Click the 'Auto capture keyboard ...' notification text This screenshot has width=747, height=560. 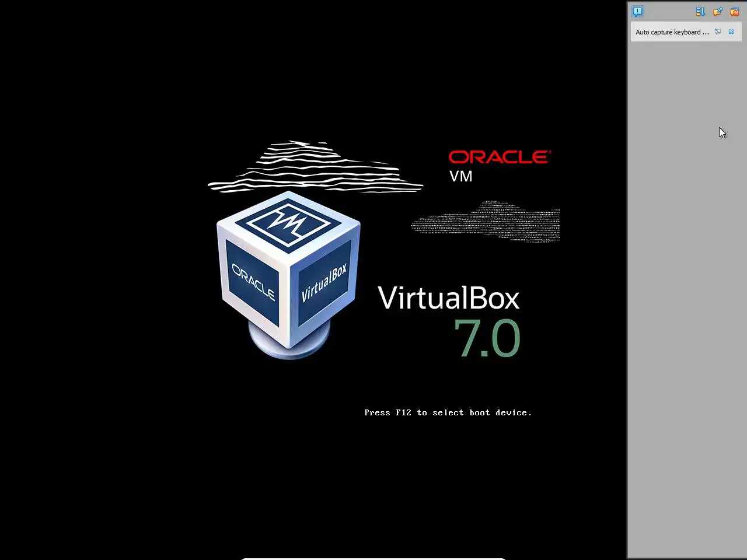(x=672, y=32)
